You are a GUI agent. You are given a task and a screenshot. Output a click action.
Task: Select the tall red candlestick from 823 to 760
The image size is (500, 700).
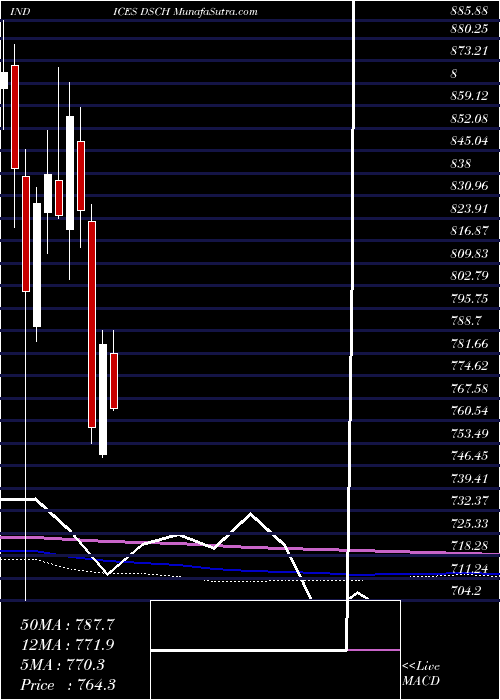click(92, 324)
